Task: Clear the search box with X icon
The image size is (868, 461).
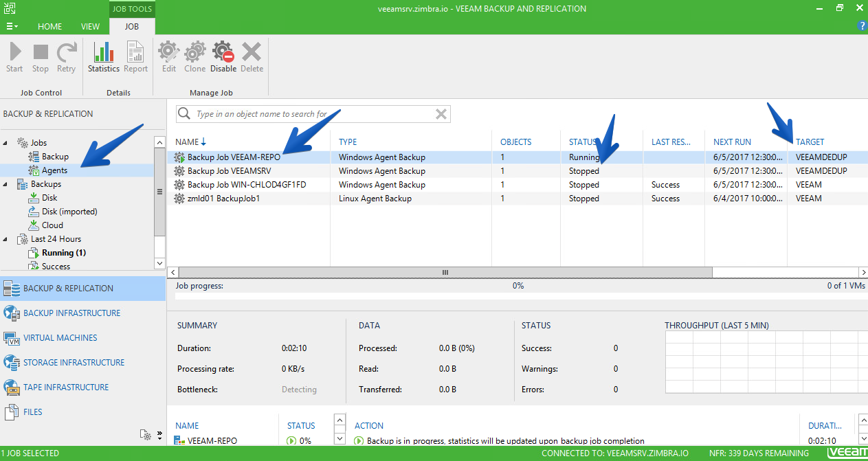Action: click(x=441, y=114)
